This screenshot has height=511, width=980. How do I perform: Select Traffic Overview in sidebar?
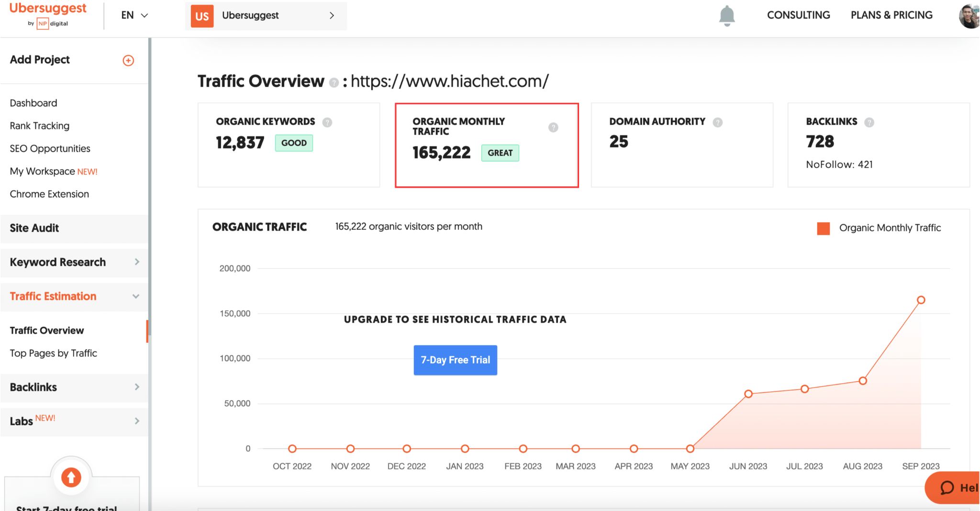pyautogui.click(x=47, y=330)
